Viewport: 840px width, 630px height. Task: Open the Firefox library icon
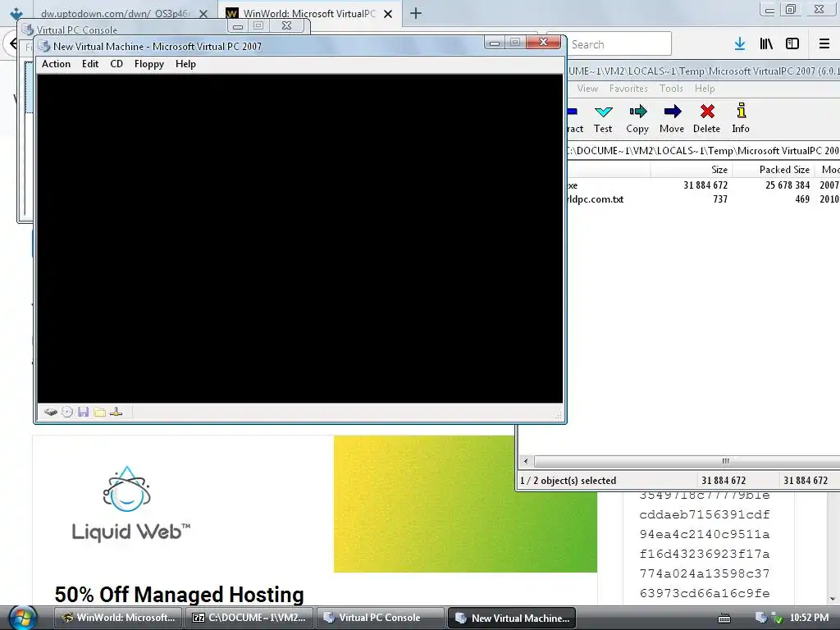pyautogui.click(x=766, y=44)
